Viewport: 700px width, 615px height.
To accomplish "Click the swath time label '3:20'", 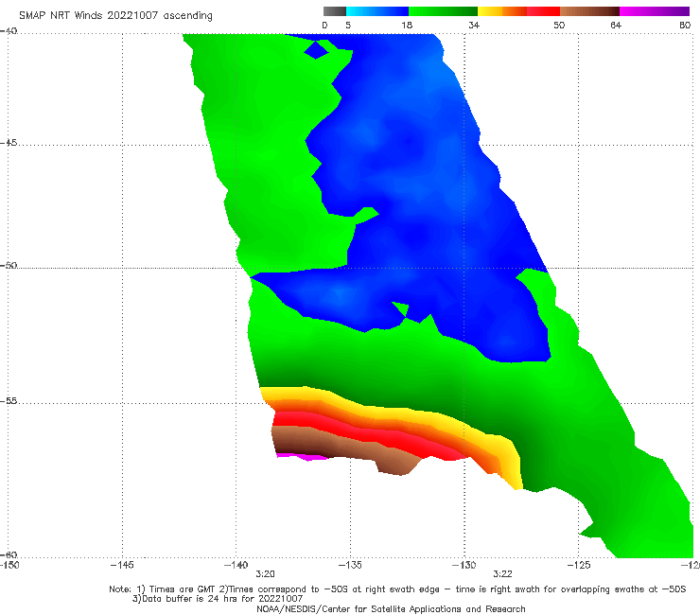I will click(x=265, y=574).
